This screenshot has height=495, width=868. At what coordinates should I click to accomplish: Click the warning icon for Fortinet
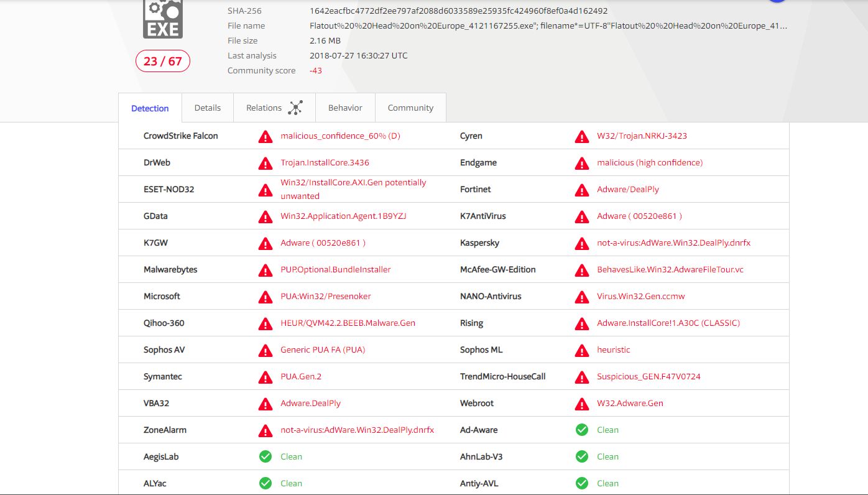point(582,190)
